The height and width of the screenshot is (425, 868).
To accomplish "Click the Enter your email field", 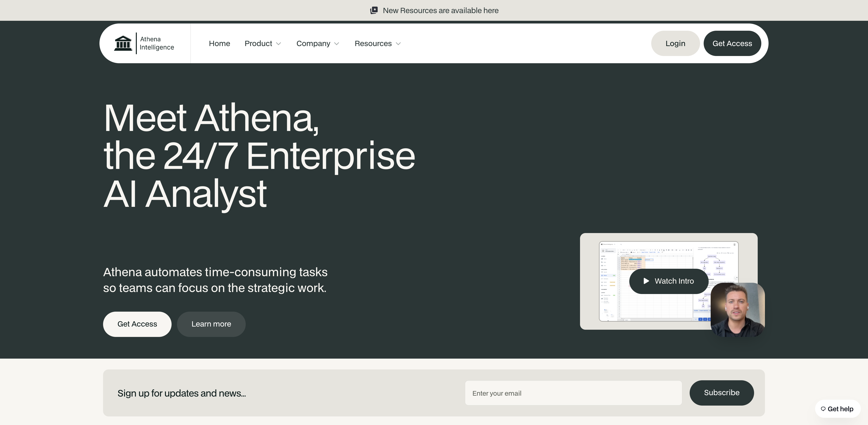I will 573,393.
